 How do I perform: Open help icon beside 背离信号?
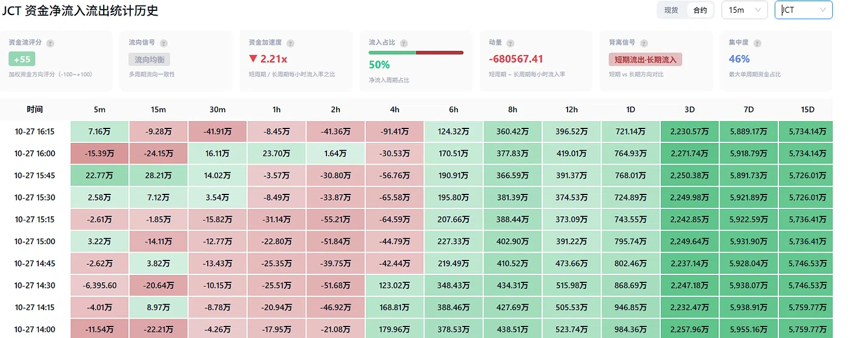[x=644, y=43]
